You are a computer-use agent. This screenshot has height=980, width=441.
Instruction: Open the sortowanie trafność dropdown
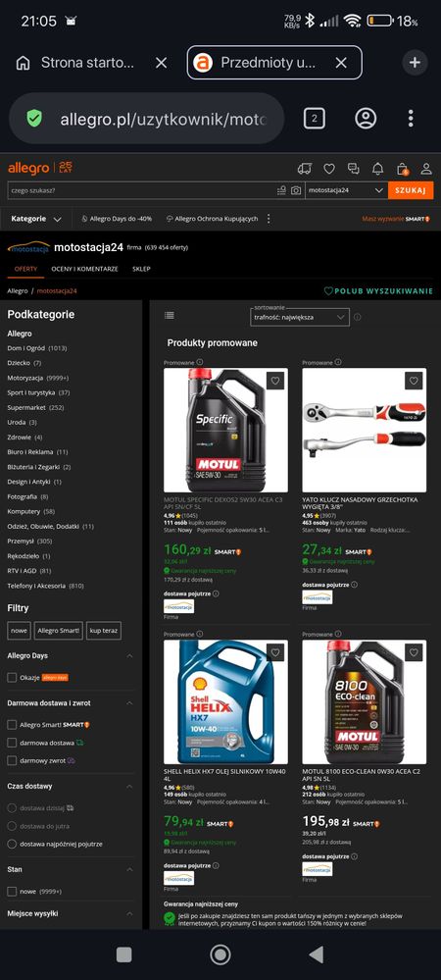pos(299,317)
